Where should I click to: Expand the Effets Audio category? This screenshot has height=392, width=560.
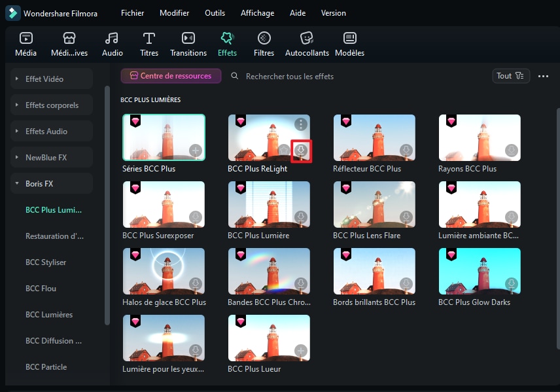pos(52,131)
